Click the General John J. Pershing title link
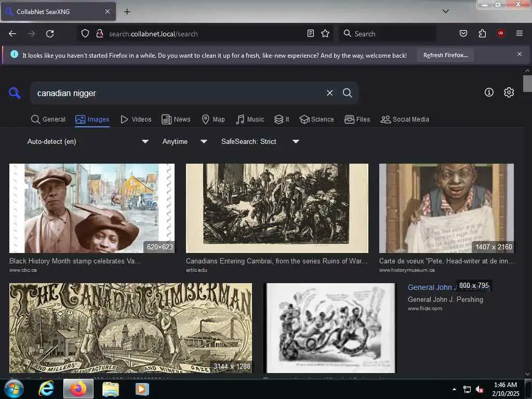The width and height of the screenshot is (532, 399). (x=449, y=287)
